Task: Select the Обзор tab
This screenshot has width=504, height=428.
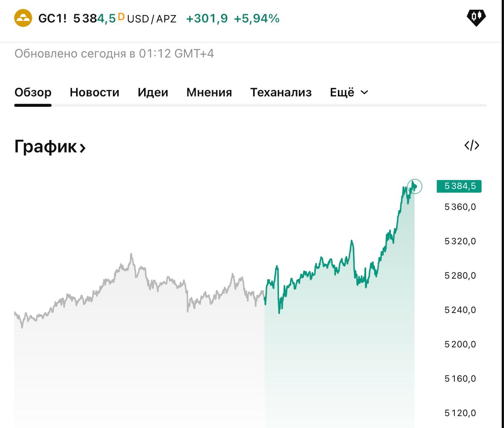Action: [x=33, y=92]
